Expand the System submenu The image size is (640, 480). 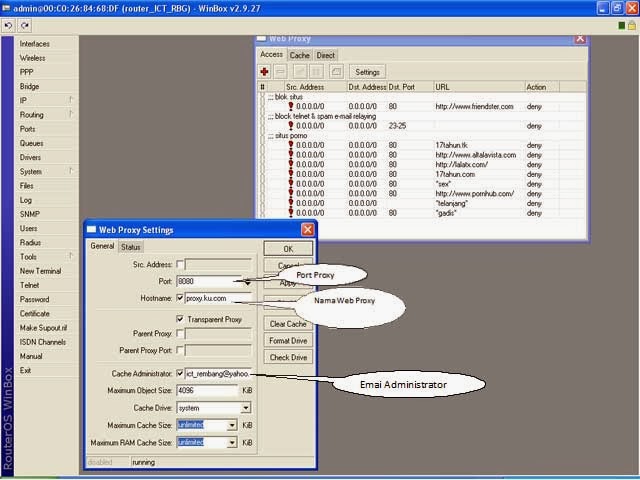tap(71, 171)
